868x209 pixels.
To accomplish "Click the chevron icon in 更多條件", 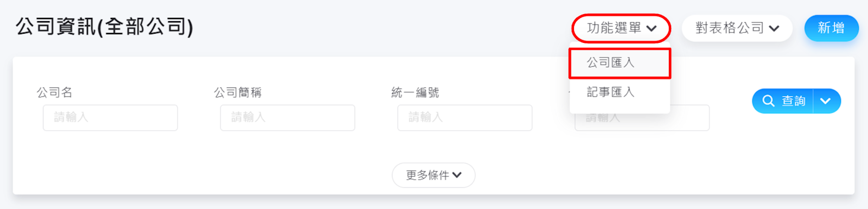I will point(457,175).
